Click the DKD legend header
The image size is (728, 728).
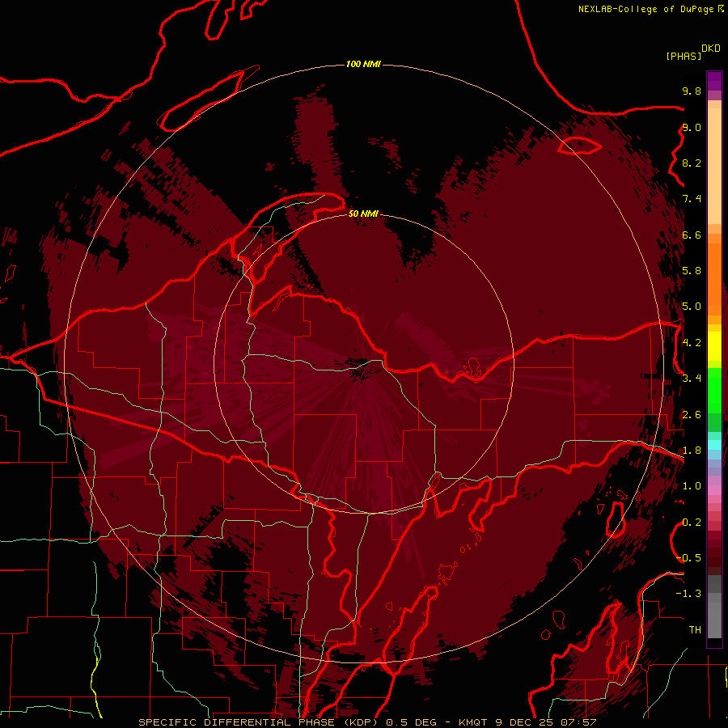coord(711,49)
